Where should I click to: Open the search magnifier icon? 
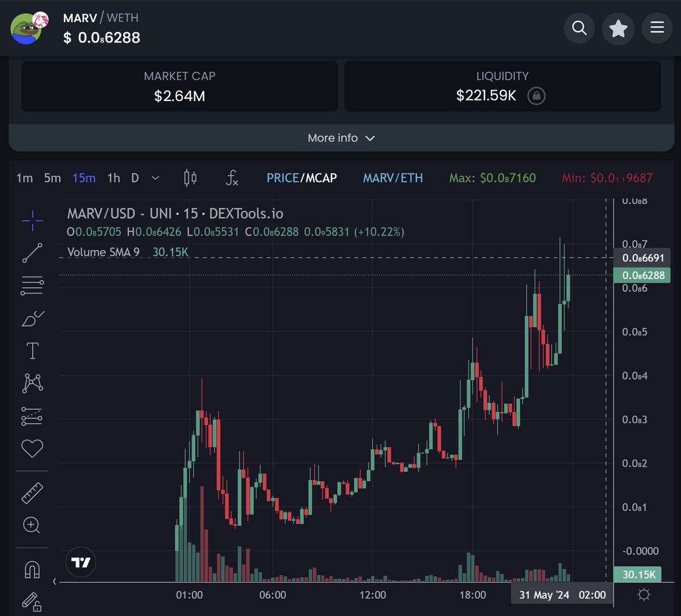coord(579,28)
